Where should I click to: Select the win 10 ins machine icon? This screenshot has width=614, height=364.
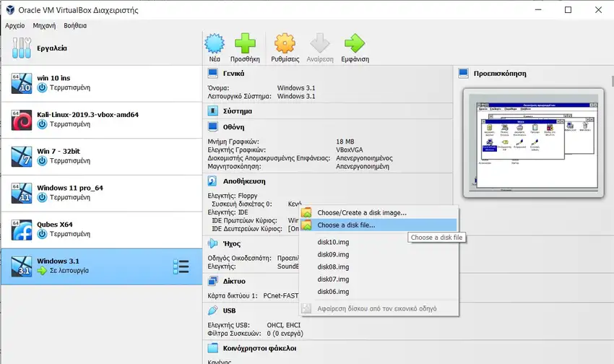[x=21, y=83]
